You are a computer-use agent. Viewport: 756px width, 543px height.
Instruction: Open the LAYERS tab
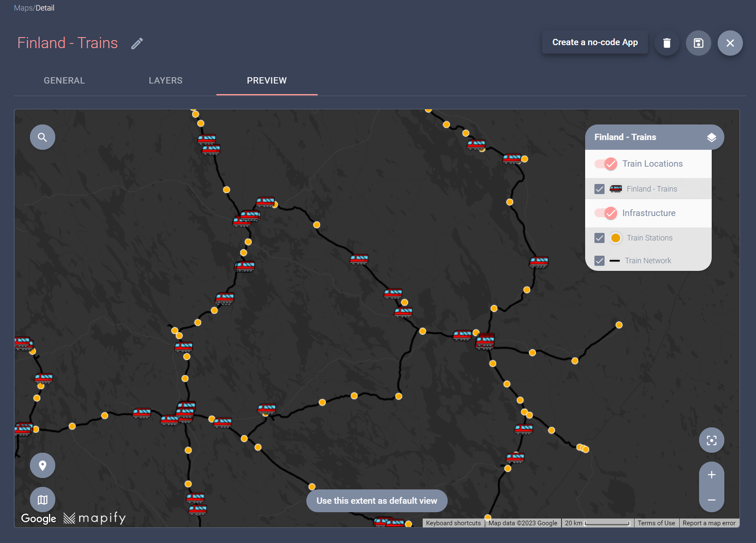[x=165, y=80]
